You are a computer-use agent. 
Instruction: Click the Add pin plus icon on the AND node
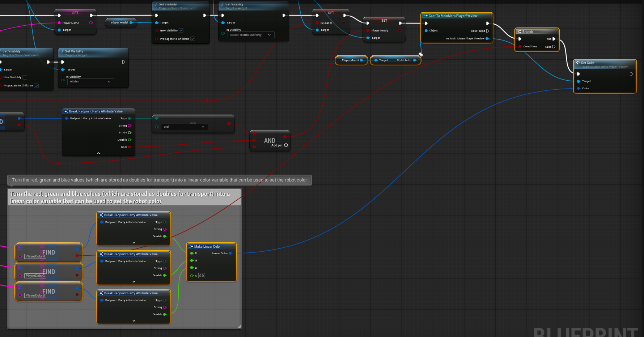286,145
